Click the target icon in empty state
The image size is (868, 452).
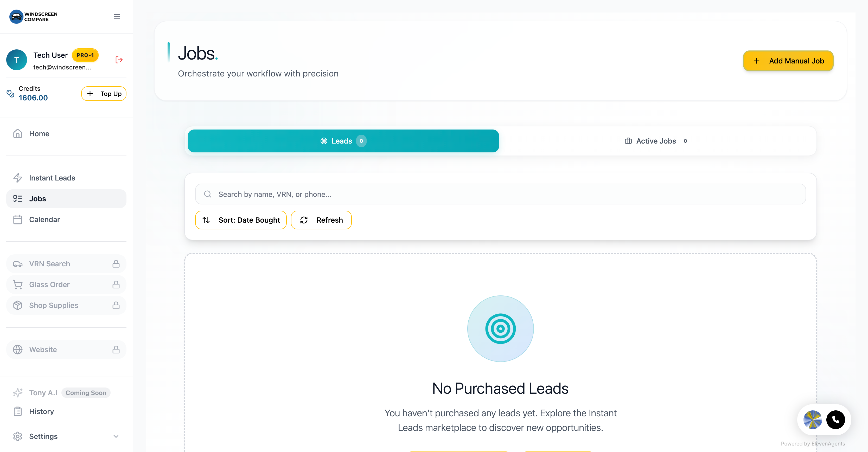tap(500, 329)
